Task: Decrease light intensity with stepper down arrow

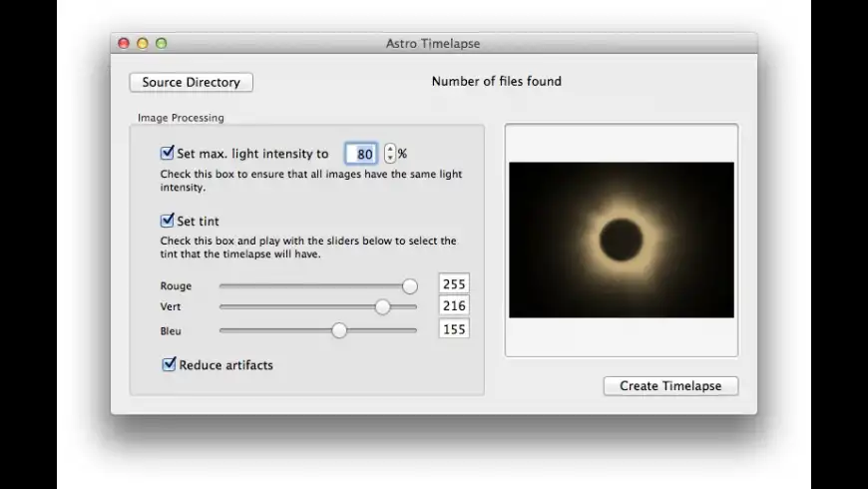Action: (389, 160)
